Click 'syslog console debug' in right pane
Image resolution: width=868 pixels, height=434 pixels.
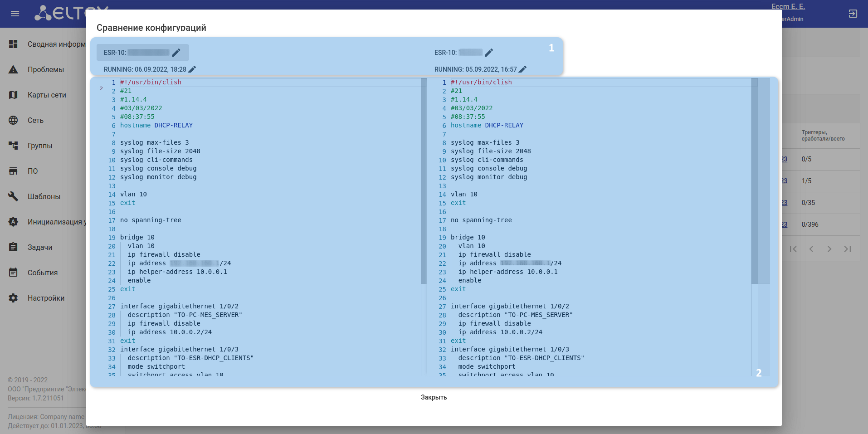click(x=489, y=168)
